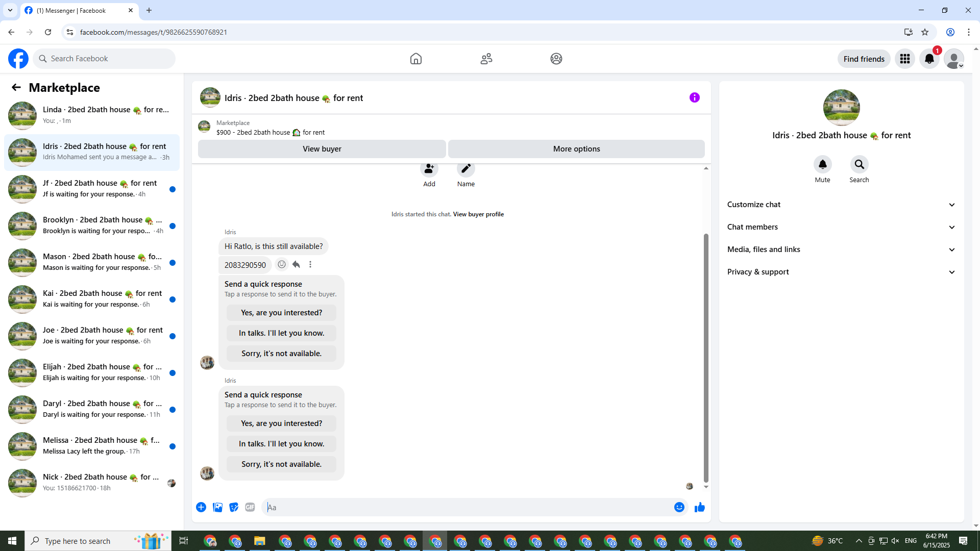Viewport: 980px width, 551px height.
Task: Expand Media, files and links section
Action: (x=841, y=249)
